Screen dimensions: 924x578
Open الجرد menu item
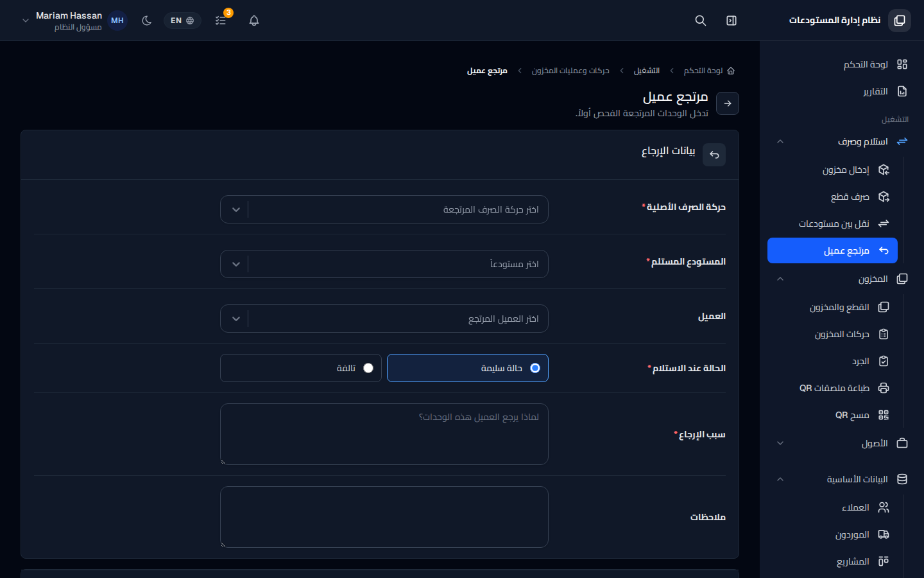(x=832, y=361)
